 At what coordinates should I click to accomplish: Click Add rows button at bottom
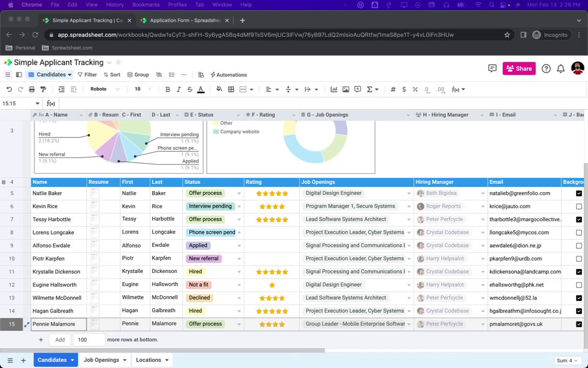coord(60,340)
